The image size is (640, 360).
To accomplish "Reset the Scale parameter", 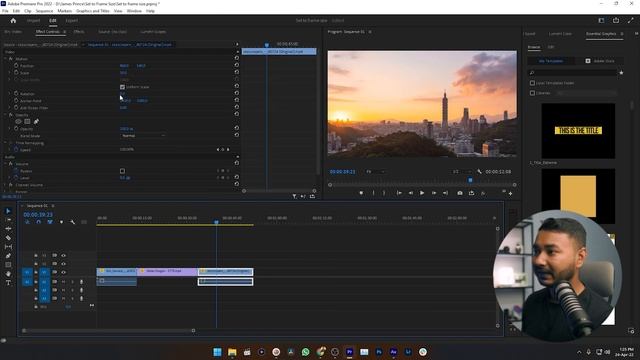I will (x=237, y=72).
